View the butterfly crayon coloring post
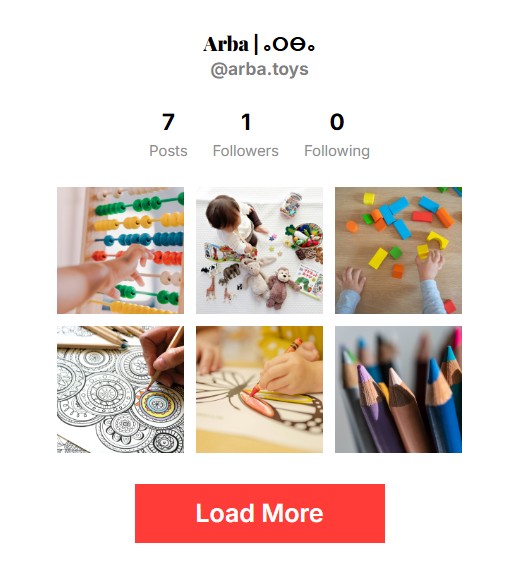 [x=259, y=389]
